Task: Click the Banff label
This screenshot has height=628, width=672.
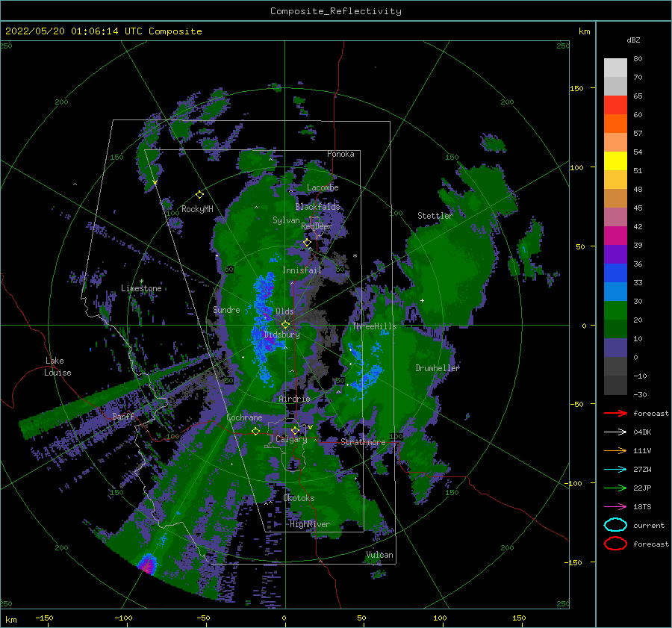Action: [123, 416]
